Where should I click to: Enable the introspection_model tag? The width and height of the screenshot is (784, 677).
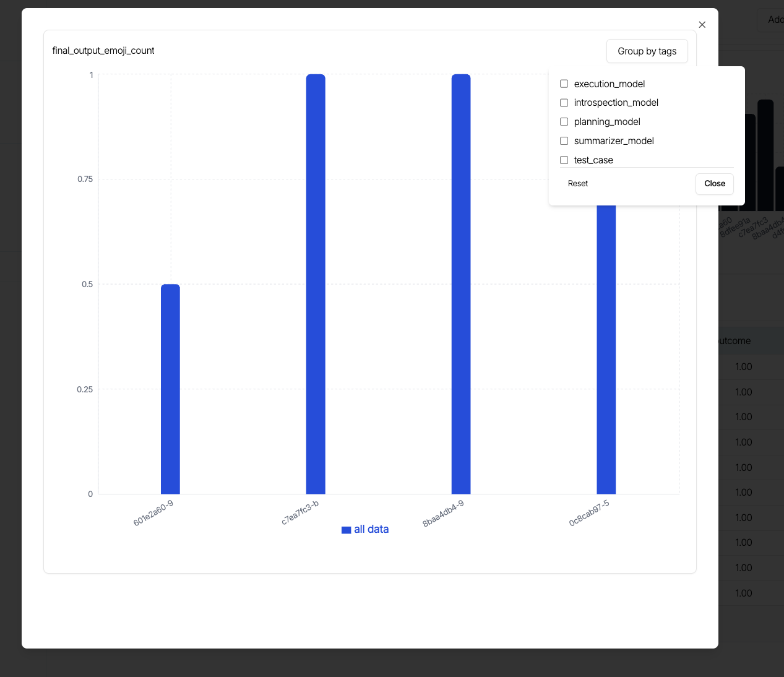564,103
